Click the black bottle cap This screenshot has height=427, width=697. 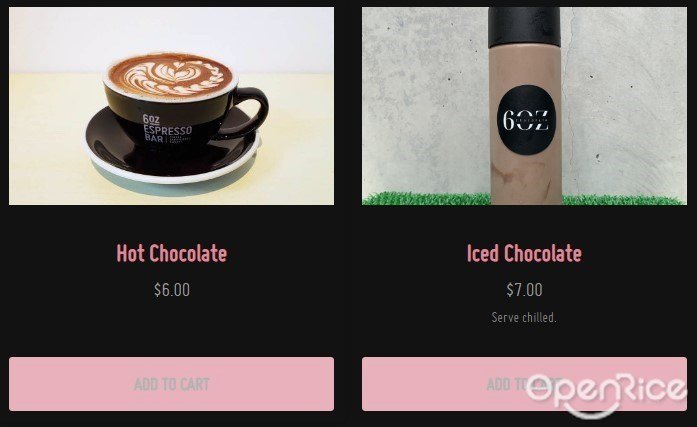click(524, 27)
